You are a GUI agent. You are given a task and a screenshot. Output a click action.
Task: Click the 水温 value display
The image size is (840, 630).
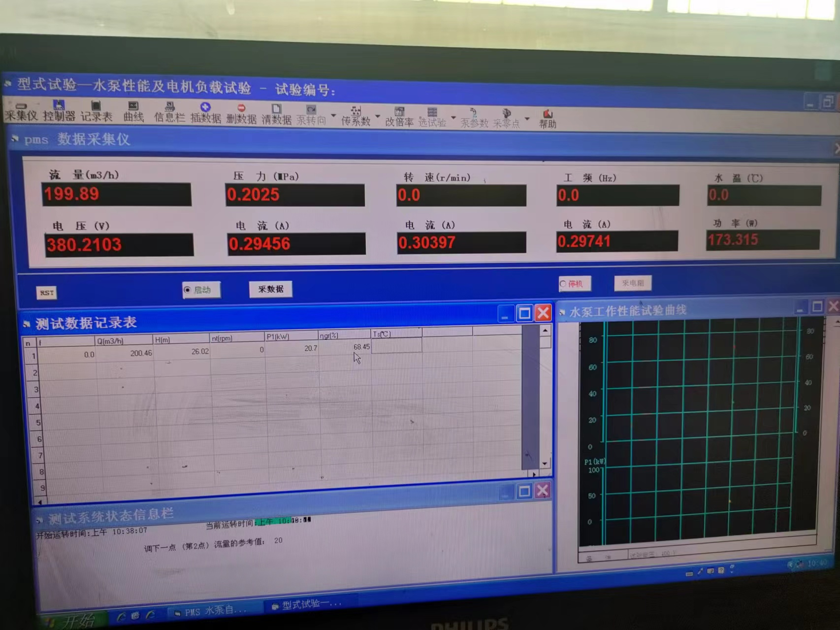coord(764,195)
